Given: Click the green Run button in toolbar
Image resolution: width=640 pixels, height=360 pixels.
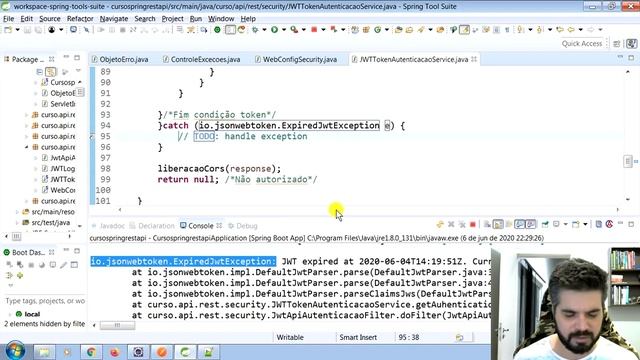Looking at the screenshot, I should [x=274, y=30].
